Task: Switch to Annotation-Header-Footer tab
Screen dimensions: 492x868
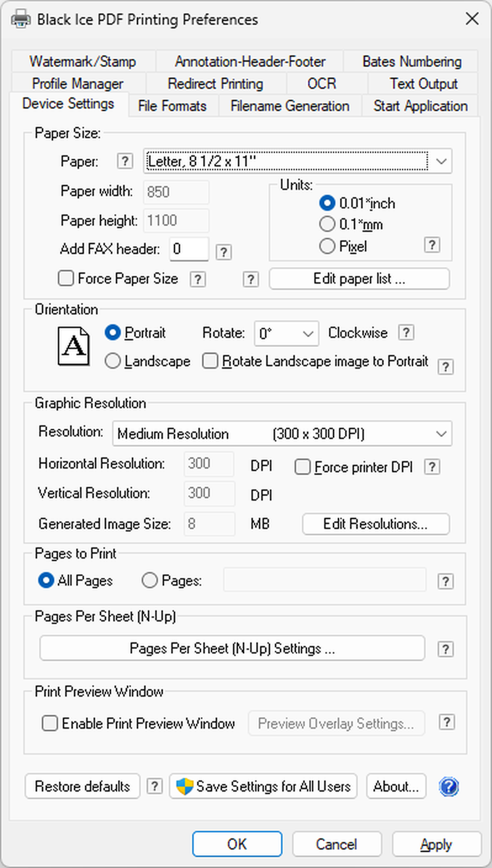Action: click(250, 62)
